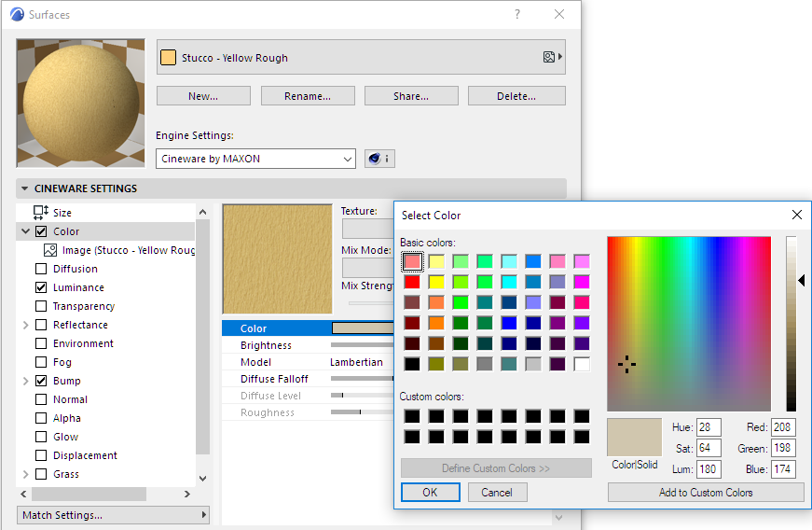
Task: Click the crosshair in color spectrum
Action: coord(626,364)
